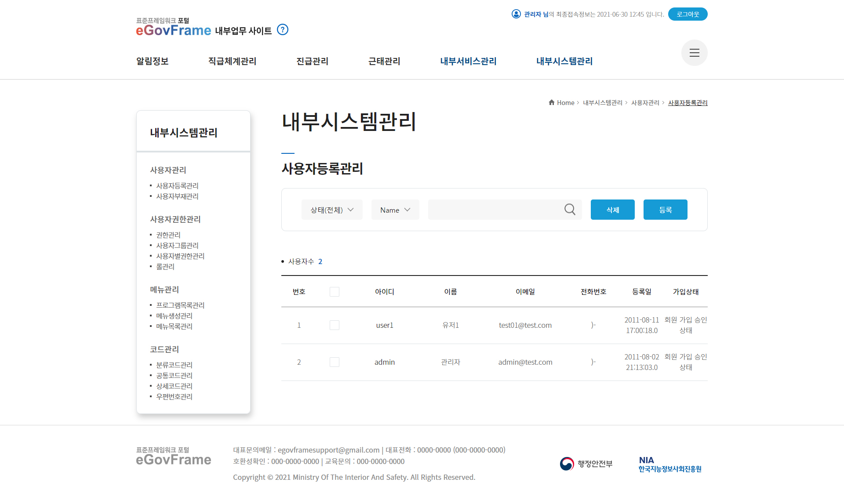This screenshot has height=504, width=844.
Task: Check the admin row checkbox
Action: pos(335,362)
